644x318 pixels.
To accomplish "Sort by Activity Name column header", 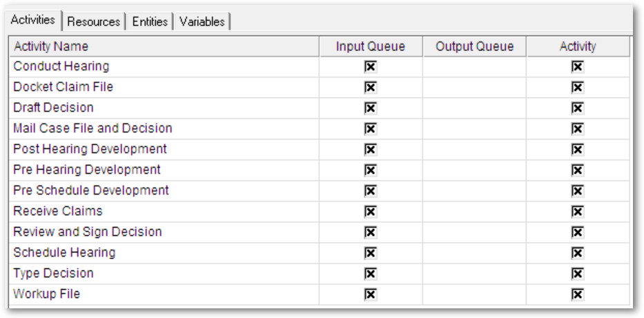I will pos(164,46).
